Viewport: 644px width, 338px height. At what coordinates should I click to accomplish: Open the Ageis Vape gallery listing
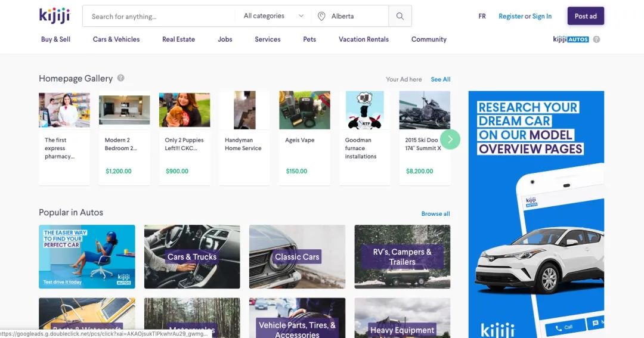304,138
